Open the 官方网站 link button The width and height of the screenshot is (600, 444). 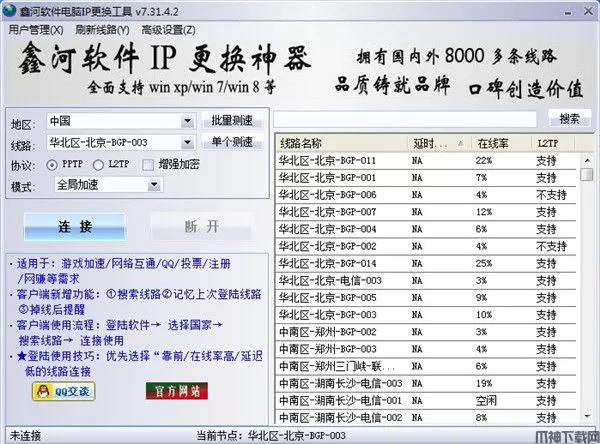177,391
